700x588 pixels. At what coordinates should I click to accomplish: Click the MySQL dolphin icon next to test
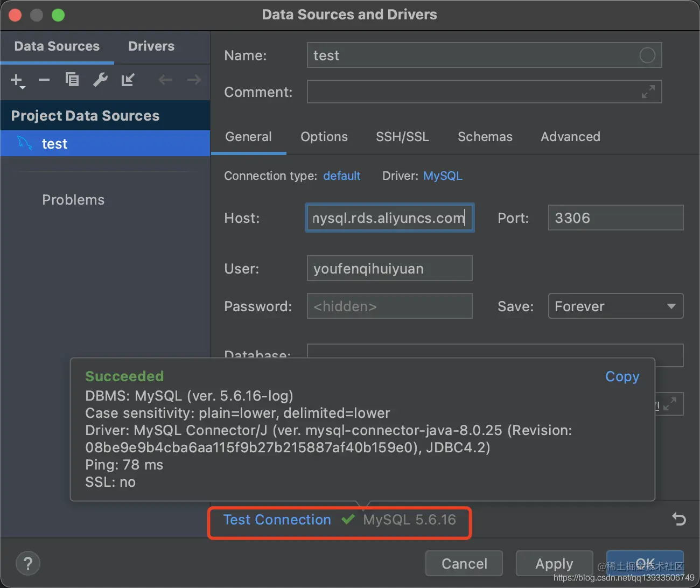pyautogui.click(x=25, y=143)
